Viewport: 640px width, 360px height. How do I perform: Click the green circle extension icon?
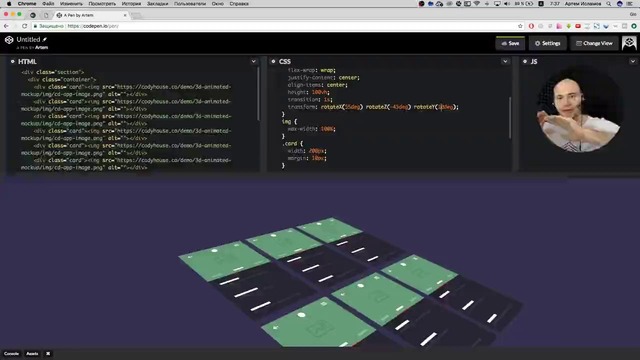tap(634, 26)
